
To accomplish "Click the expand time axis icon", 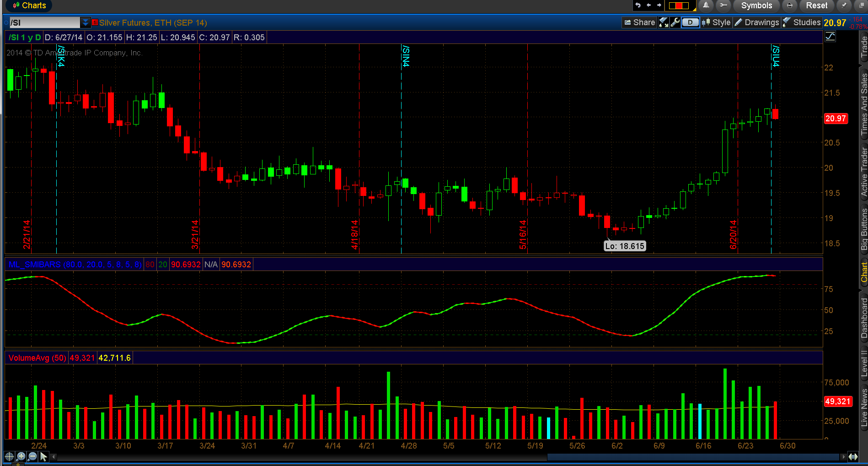I will point(853,456).
